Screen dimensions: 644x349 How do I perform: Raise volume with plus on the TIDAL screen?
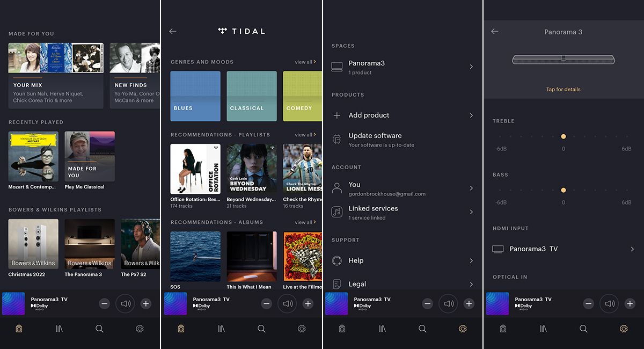click(x=308, y=304)
